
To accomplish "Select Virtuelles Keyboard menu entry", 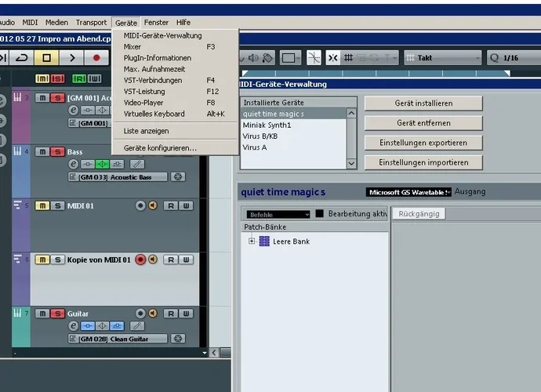I will (x=176, y=114).
